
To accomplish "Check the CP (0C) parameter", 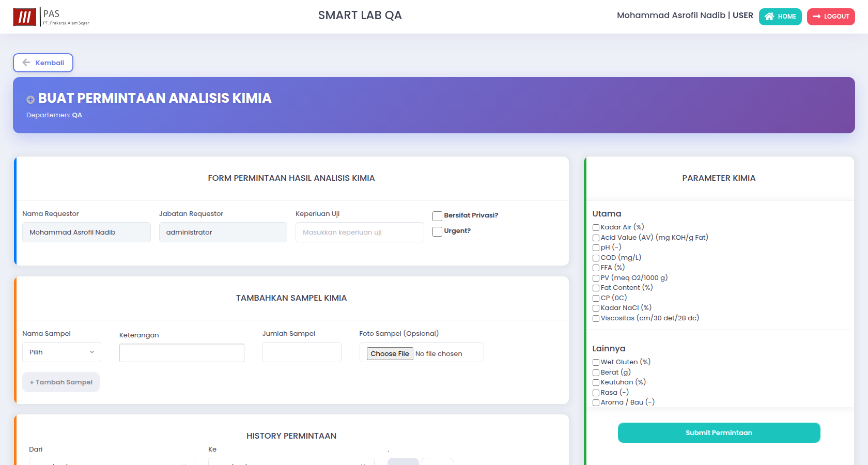I will pyautogui.click(x=596, y=298).
